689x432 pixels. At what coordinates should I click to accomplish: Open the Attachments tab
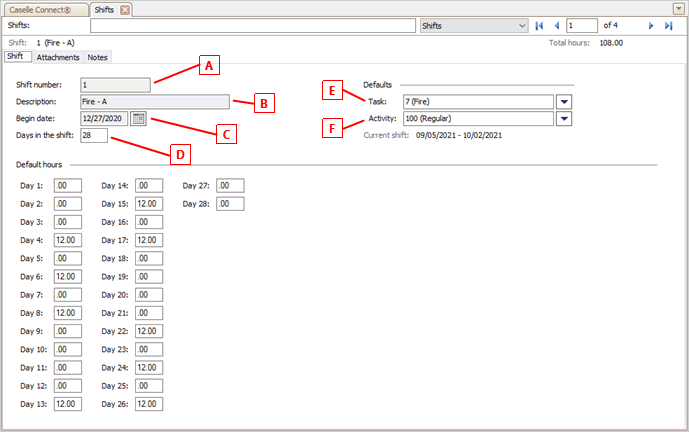point(57,57)
